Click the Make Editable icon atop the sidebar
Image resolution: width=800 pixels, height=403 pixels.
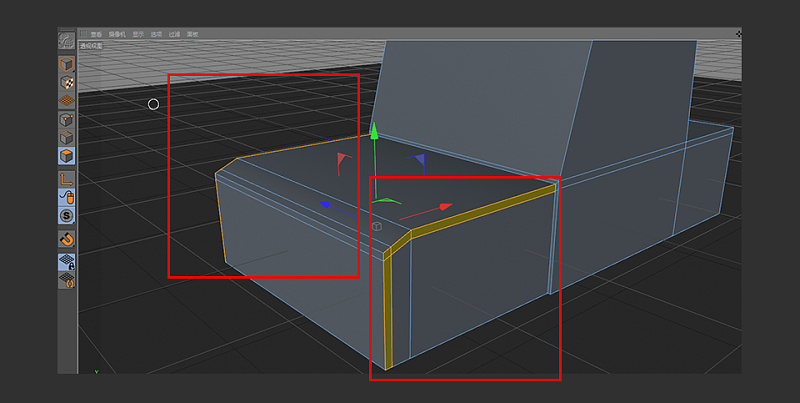[x=66, y=41]
